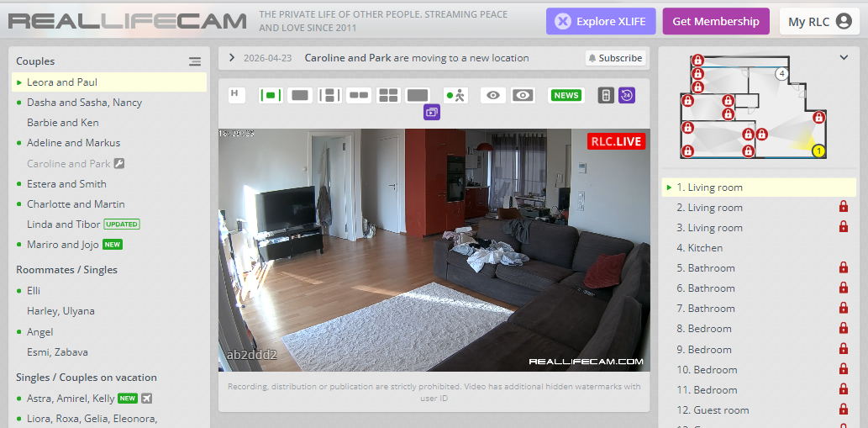This screenshot has height=428, width=868.
Task: Click the lock icon beside 7. Bathroom
Action: pos(844,308)
